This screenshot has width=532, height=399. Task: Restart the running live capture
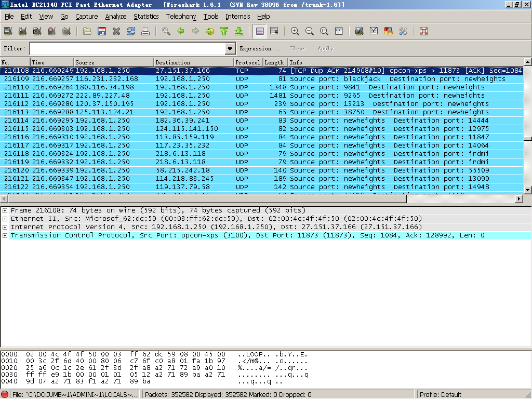pos(66,31)
